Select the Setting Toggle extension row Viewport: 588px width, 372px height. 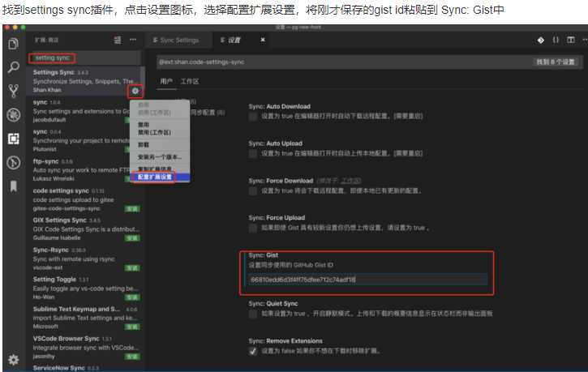[x=84, y=288]
